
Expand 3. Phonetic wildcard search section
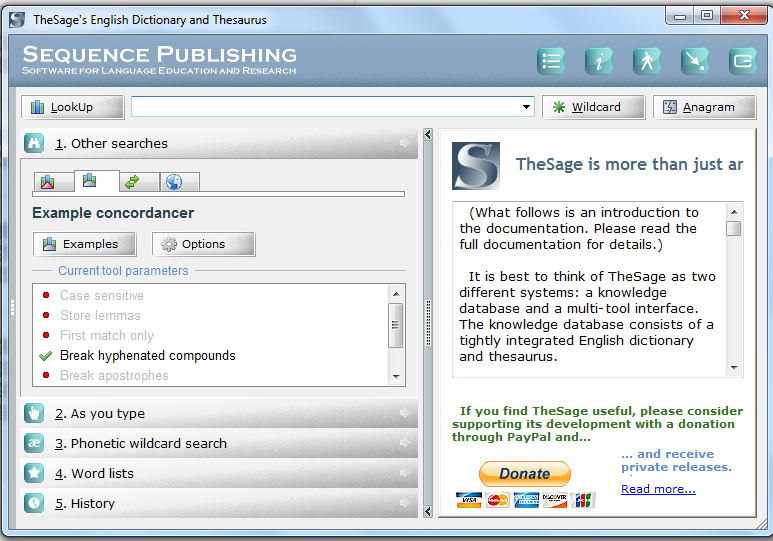[219, 443]
